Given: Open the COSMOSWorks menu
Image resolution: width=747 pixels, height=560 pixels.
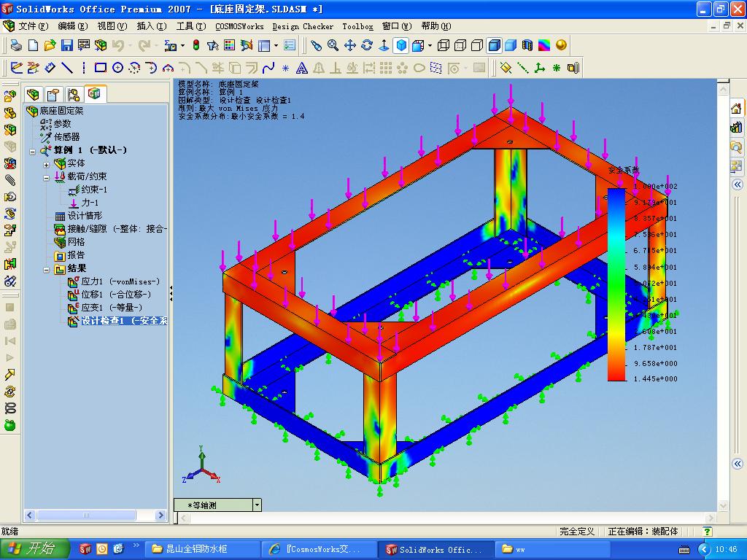Looking at the screenshot, I should point(239,26).
